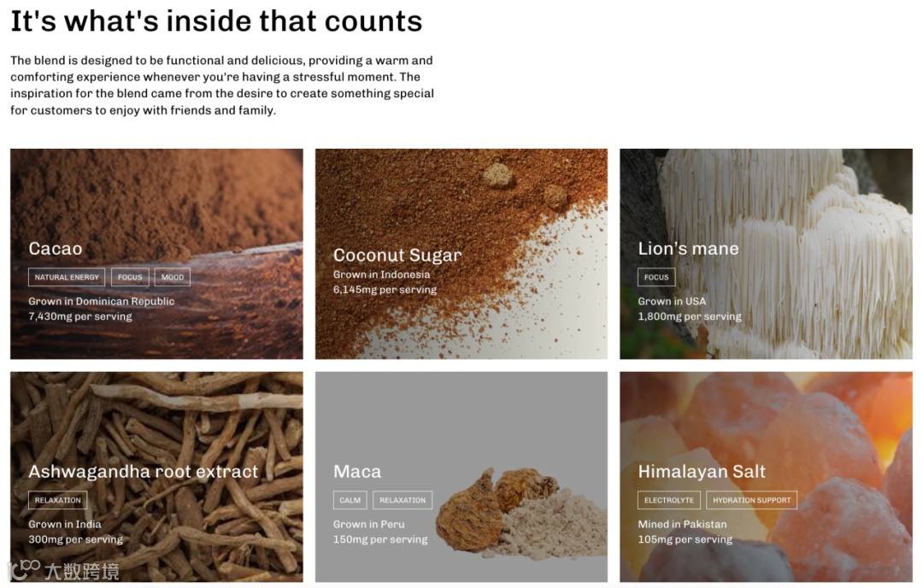Viewport: 923px width, 588px height.
Task: Click the maca root product image
Action: [x=521, y=512]
